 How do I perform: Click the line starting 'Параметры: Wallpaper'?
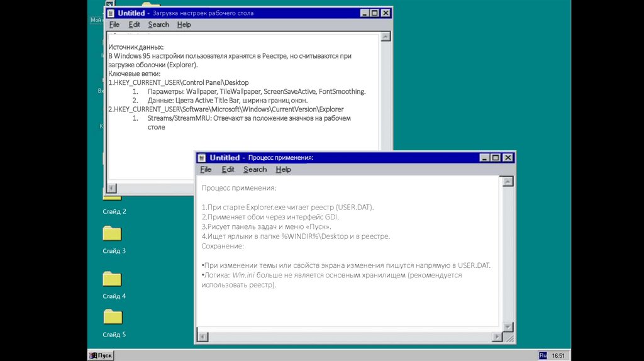pos(257,92)
